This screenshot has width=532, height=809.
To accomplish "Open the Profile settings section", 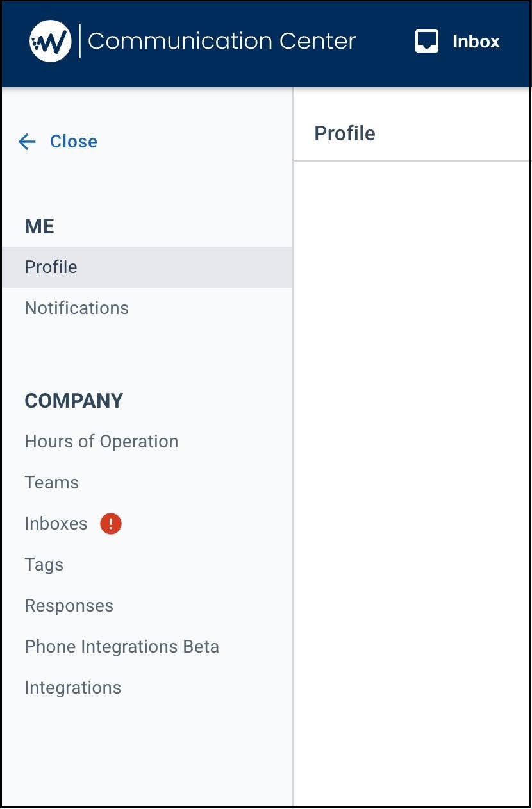I will click(51, 267).
